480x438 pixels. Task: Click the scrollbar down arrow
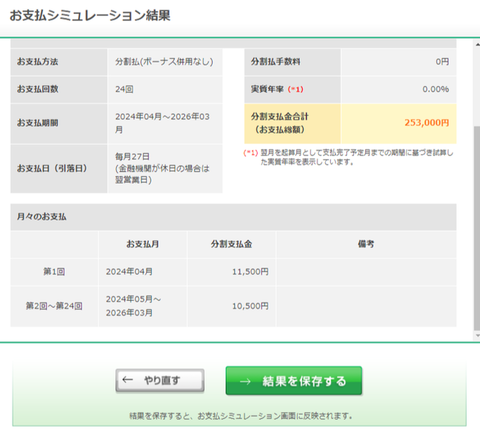(477, 335)
